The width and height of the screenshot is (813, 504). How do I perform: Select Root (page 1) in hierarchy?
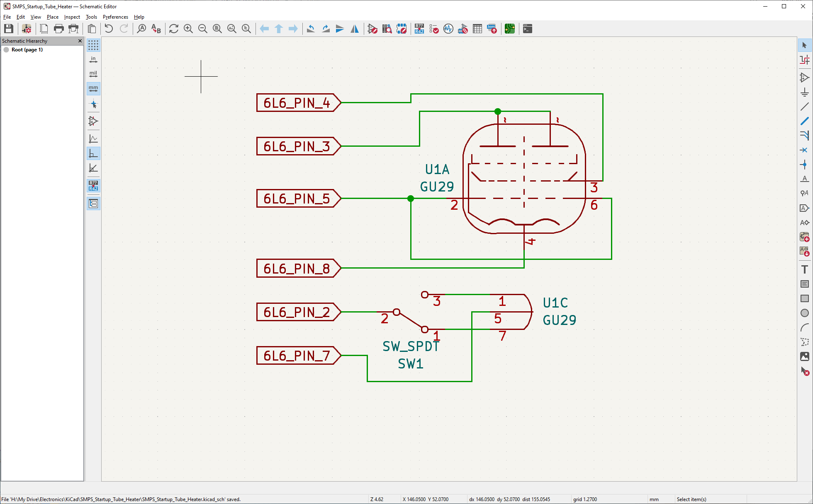pos(27,50)
